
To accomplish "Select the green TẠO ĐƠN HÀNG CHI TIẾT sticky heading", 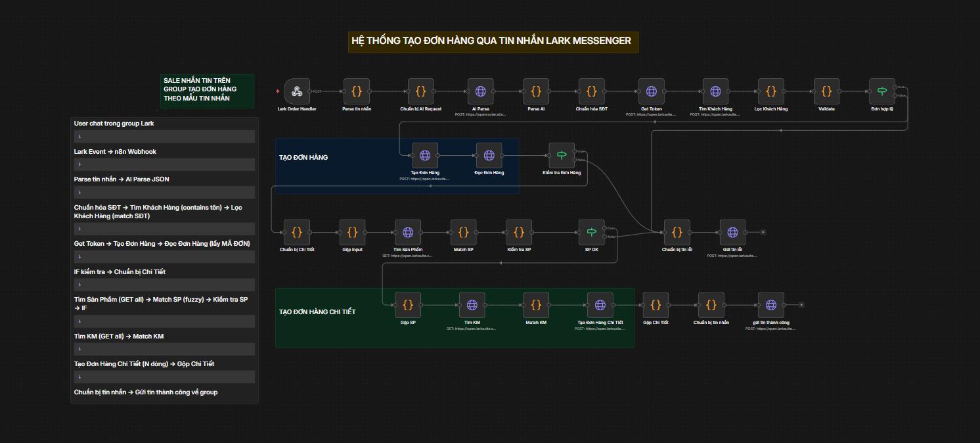I will [317, 312].
